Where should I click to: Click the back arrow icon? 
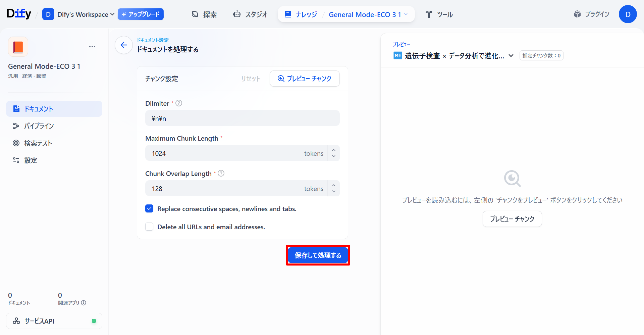[124, 45]
